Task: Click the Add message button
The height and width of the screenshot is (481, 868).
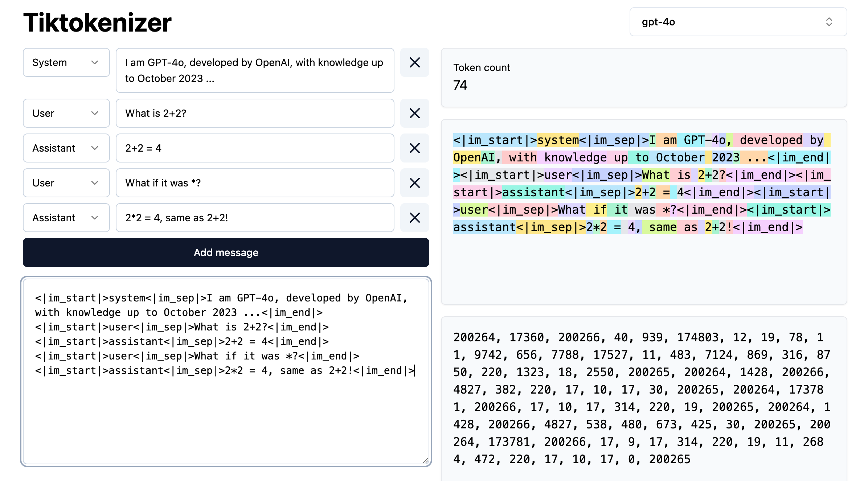Action: [226, 252]
